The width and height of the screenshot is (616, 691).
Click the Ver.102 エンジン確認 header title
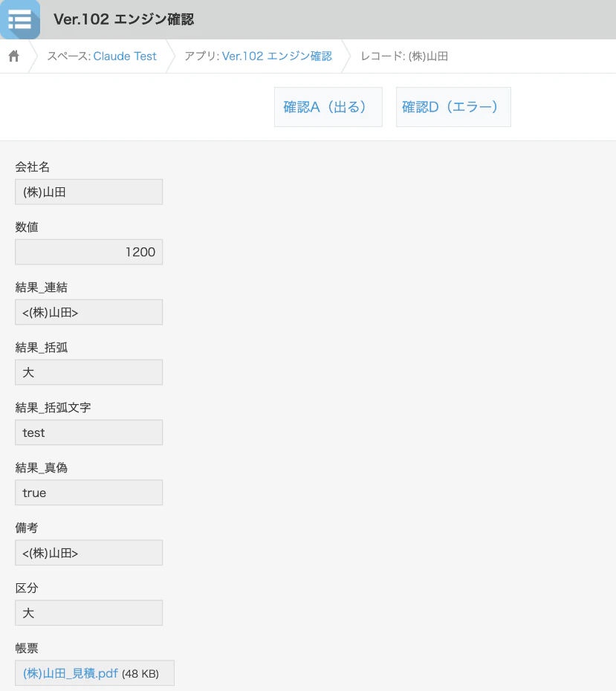pyautogui.click(x=124, y=19)
